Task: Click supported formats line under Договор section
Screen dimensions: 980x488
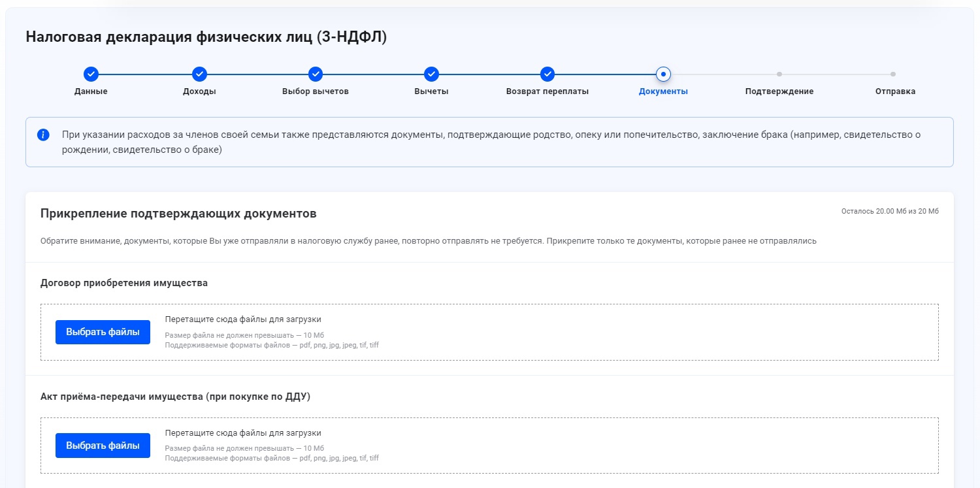Action: 272,345
